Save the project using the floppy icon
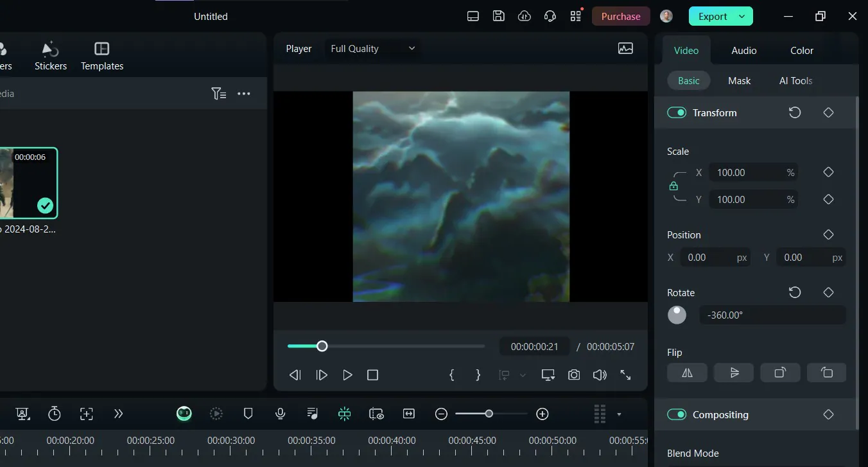The width and height of the screenshot is (868, 467). [499, 16]
